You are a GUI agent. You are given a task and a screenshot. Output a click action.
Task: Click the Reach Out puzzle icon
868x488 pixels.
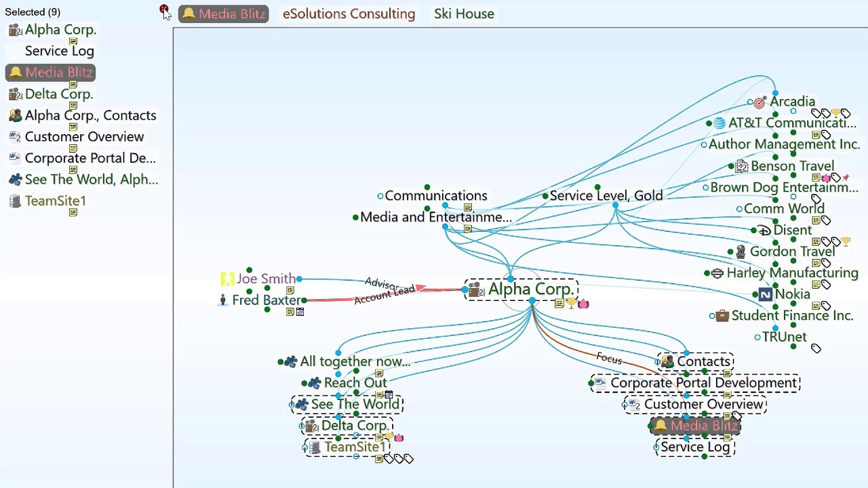tap(315, 383)
